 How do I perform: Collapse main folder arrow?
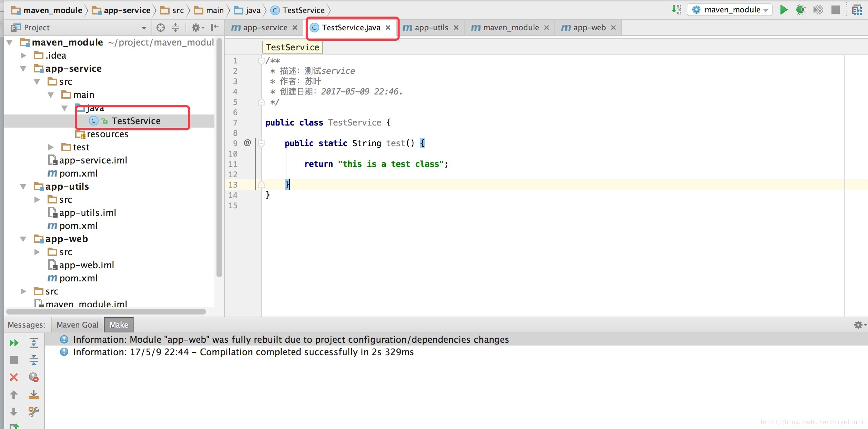[51, 95]
